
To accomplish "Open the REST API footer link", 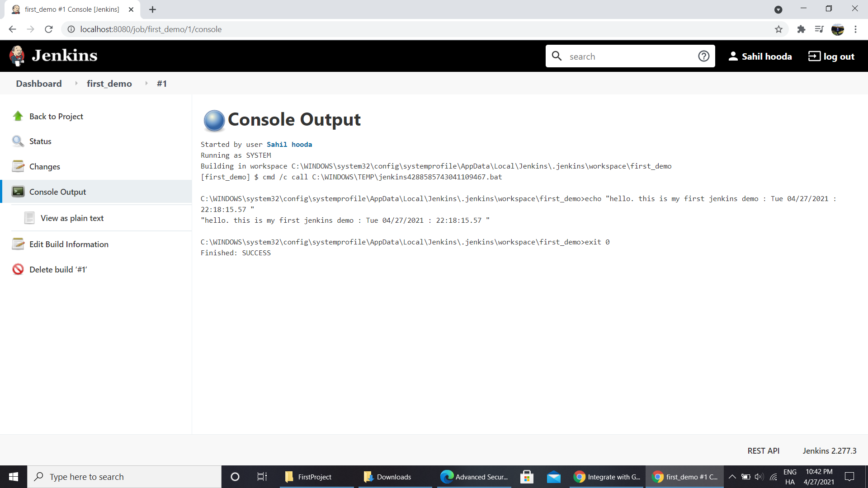I will [x=763, y=451].
